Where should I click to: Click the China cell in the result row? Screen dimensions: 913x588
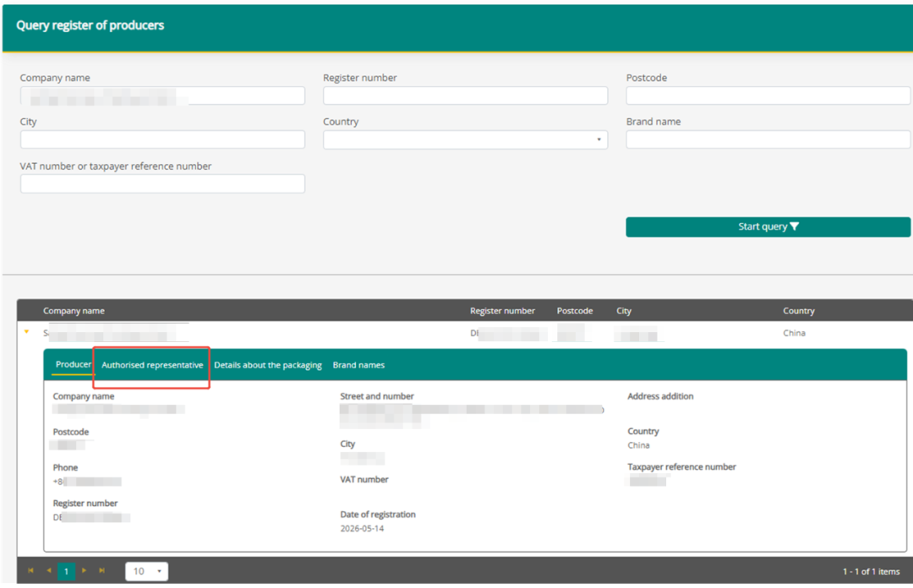click(x=794, y=333)
